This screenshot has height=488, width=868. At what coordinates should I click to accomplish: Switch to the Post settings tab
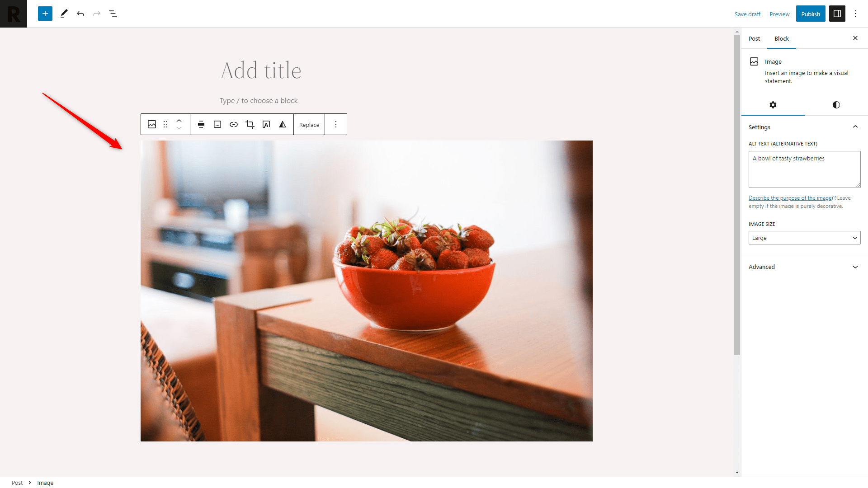tap(755, 38)
